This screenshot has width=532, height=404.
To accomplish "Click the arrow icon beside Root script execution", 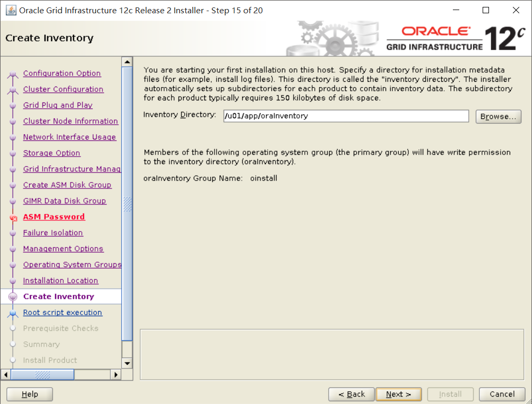I will pyautogui.click(x=13, y=312).
